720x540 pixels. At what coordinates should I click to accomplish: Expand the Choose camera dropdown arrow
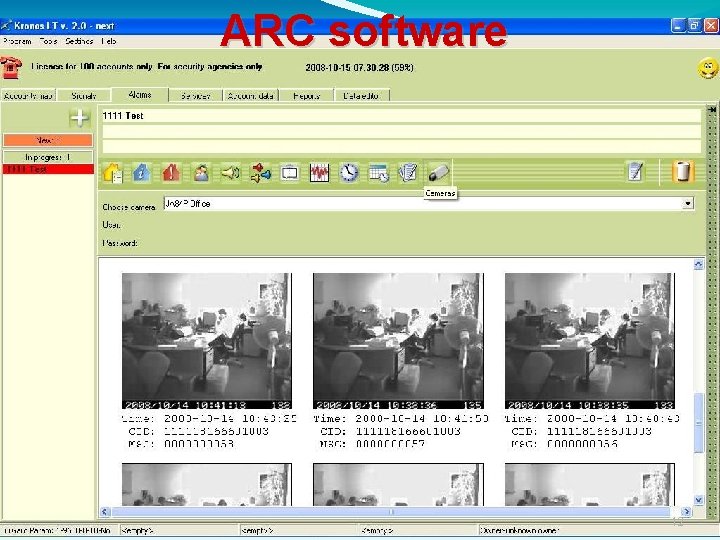pyautogui.click(x=687, y=203)
